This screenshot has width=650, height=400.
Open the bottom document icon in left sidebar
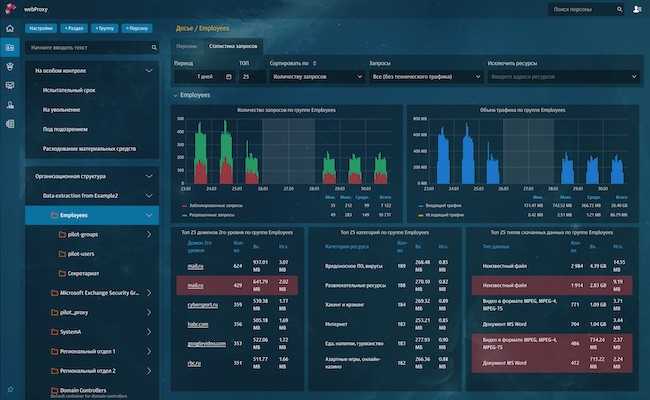(x=10, y=124)
